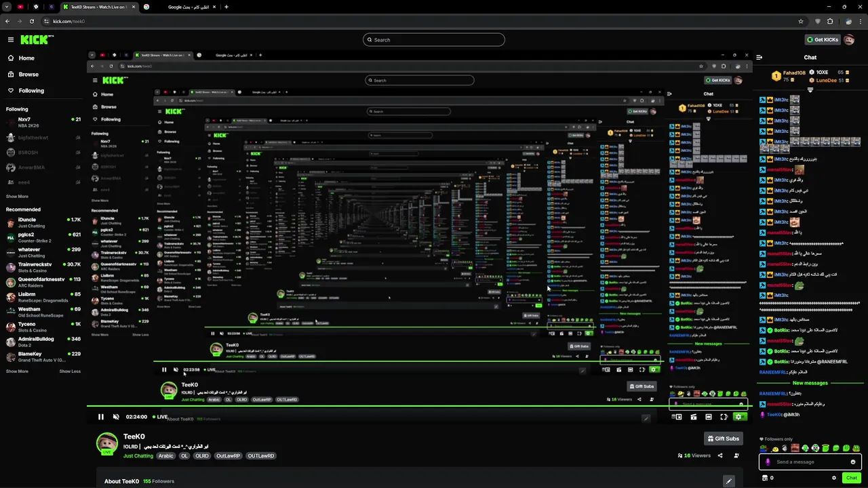Click the Send a message box
The image size is (868, 488).
click(810, 462)
